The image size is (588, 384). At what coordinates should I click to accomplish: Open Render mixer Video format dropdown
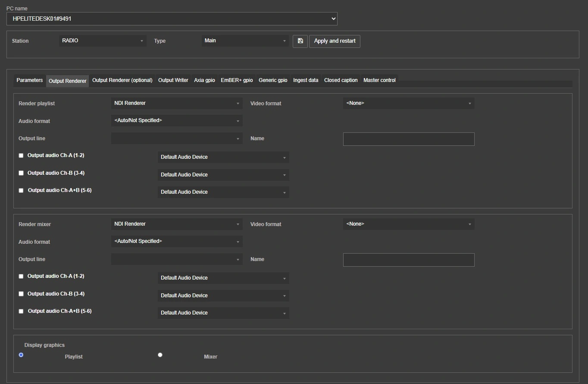point(408,224)
